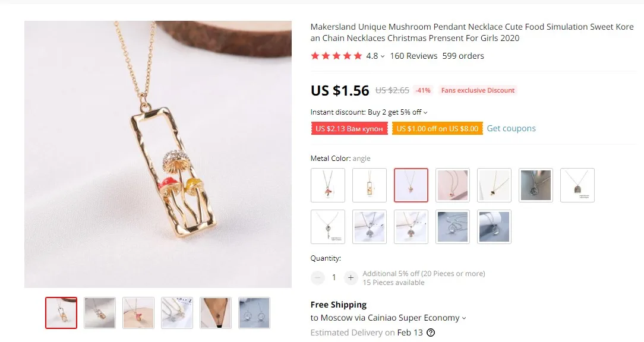Select the key-shaped pendant variant

328,227
